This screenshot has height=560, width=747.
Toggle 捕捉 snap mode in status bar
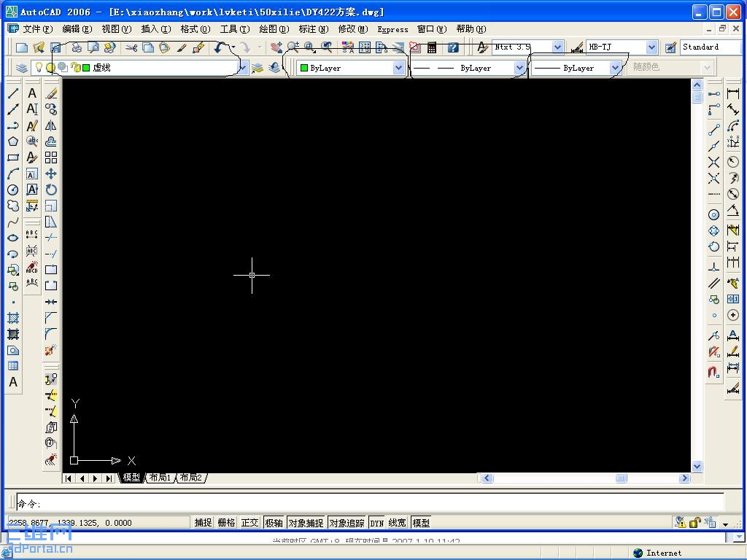click(203, 523)
